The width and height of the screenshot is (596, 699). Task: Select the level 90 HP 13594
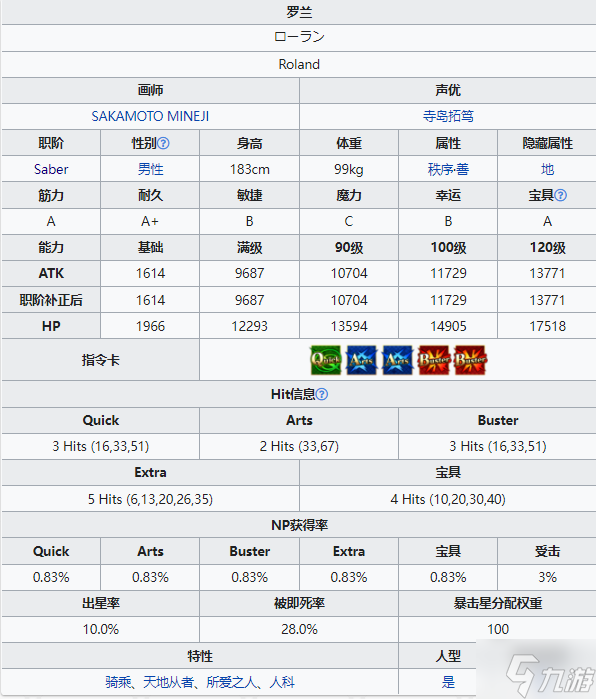(349, 326)
